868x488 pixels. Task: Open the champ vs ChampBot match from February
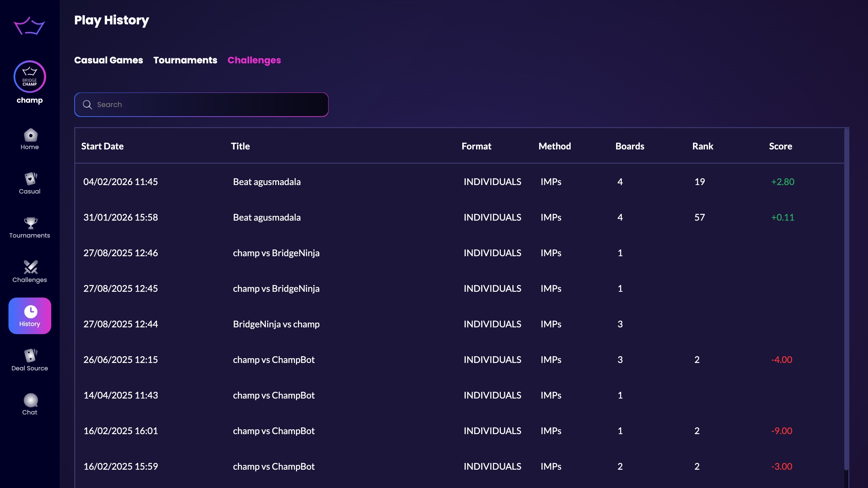pos(274,431)
